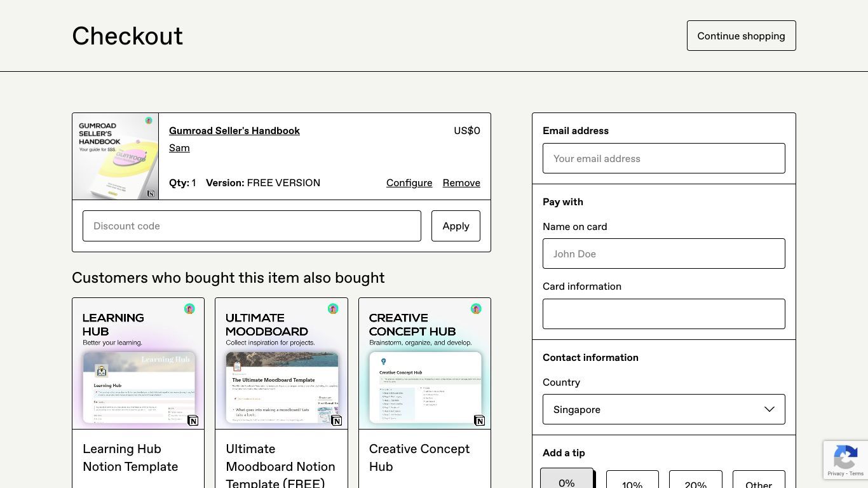Open the Creative Concept Hub product thumbnail
The height and width of the screenshot is (488, 868).
click(x=424, y=363)
